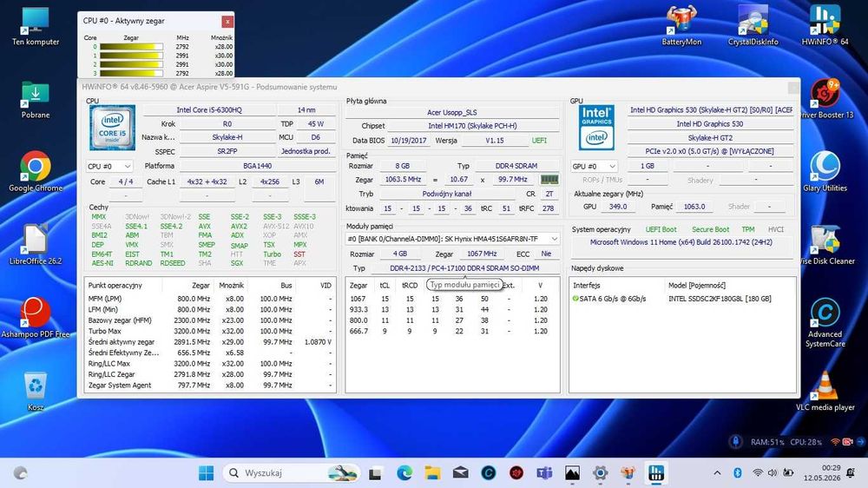Click the Bluetooth tray icon
This screenshot has width=868, height=488.
(x=737, y=473)
